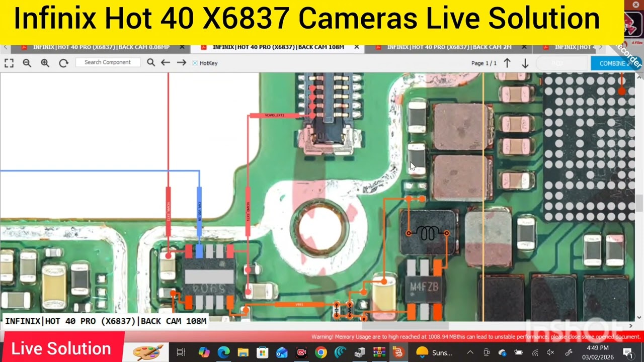
Task: Open the Paint palette app on taskbar
Action: pos(148,352)
